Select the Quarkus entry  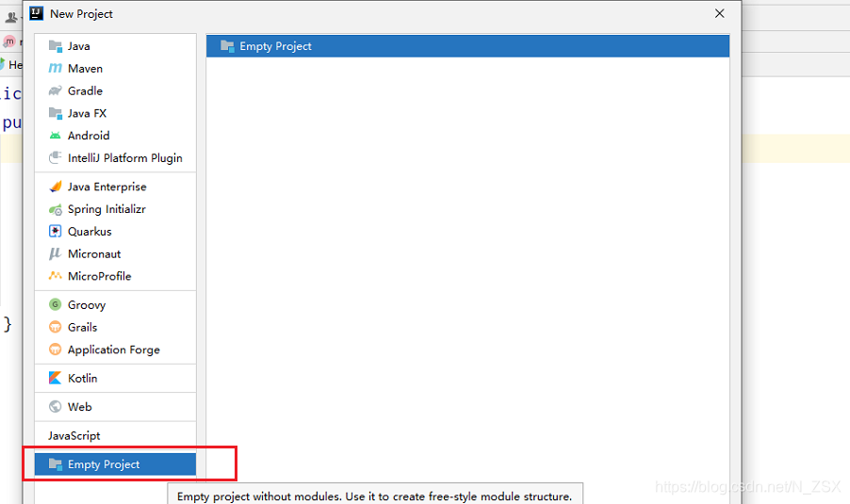(116, 232)
